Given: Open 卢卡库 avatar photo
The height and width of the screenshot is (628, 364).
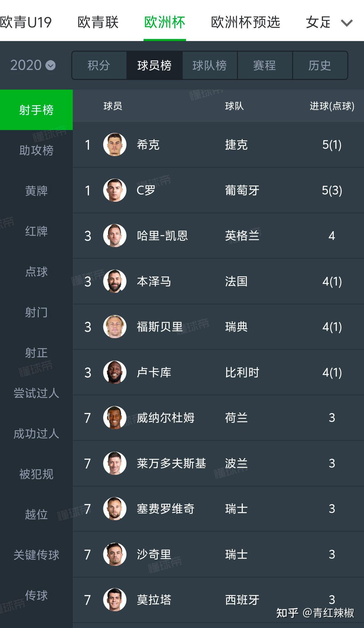Looking at the screenshot, I should (x=115, y=372).
